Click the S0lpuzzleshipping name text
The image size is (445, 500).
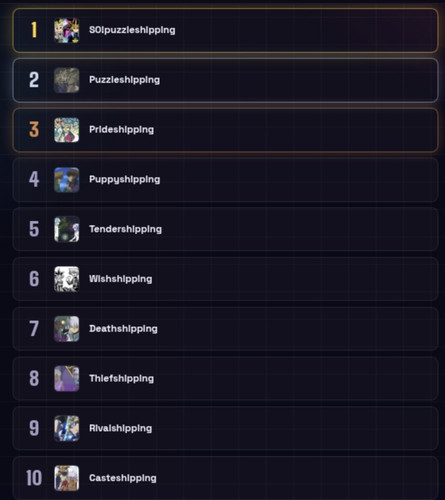point(132,30)
